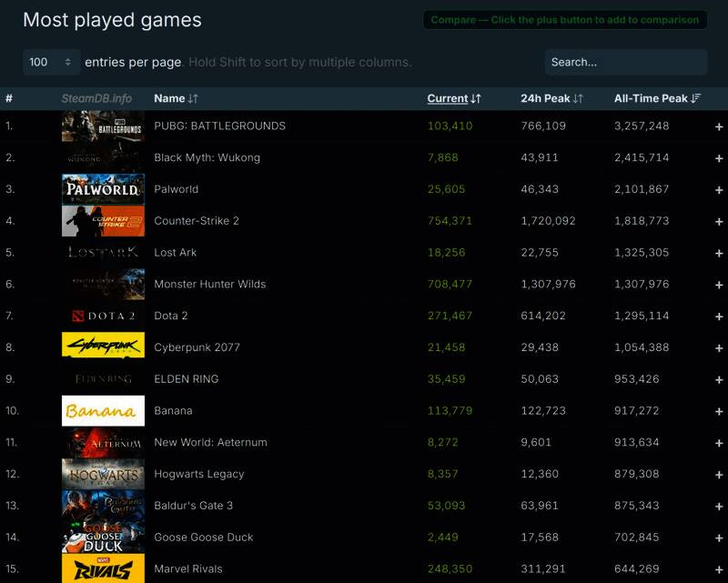Open the ELDEN RING game page
Screen dimensions: 728x583
(x=186, y=379)
